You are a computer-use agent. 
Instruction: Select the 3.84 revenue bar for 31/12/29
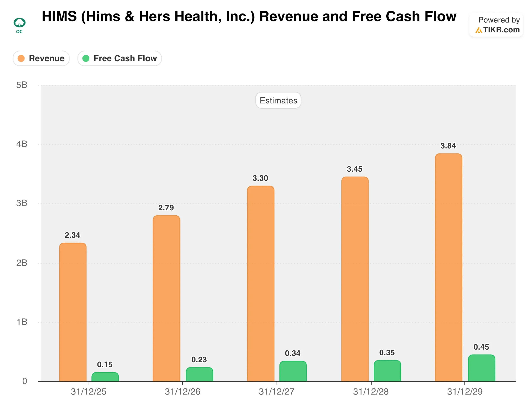pyautogui.click(x=448, y=268)
